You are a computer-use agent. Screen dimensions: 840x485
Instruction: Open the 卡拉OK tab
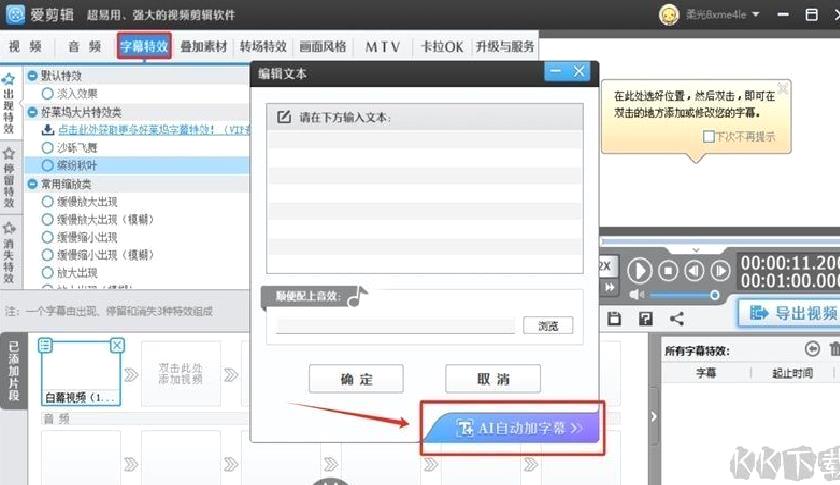click(x=442, y=47)
